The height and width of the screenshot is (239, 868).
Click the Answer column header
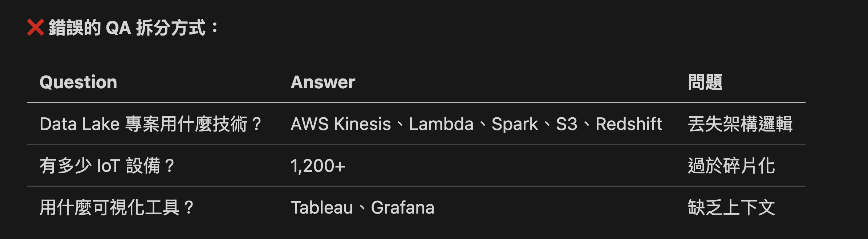[x=323, y=82]
